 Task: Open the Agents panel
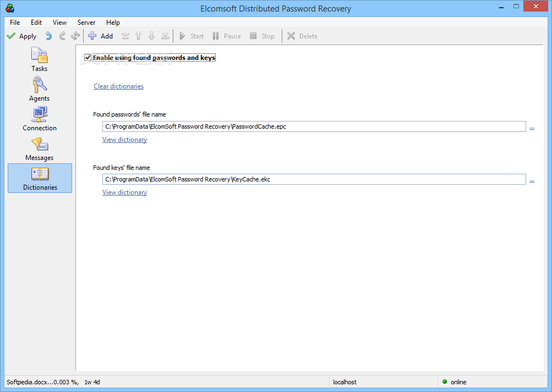40,89
